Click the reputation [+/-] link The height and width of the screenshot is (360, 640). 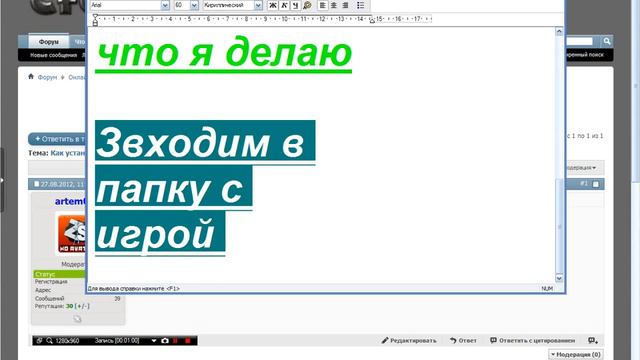pos(82,306)
